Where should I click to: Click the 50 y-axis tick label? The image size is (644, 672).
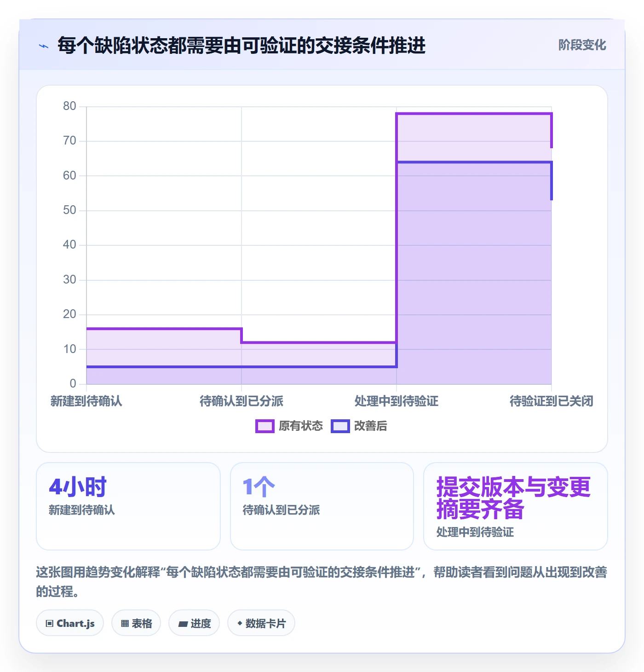pyautogui.click(x=69, y=210)
